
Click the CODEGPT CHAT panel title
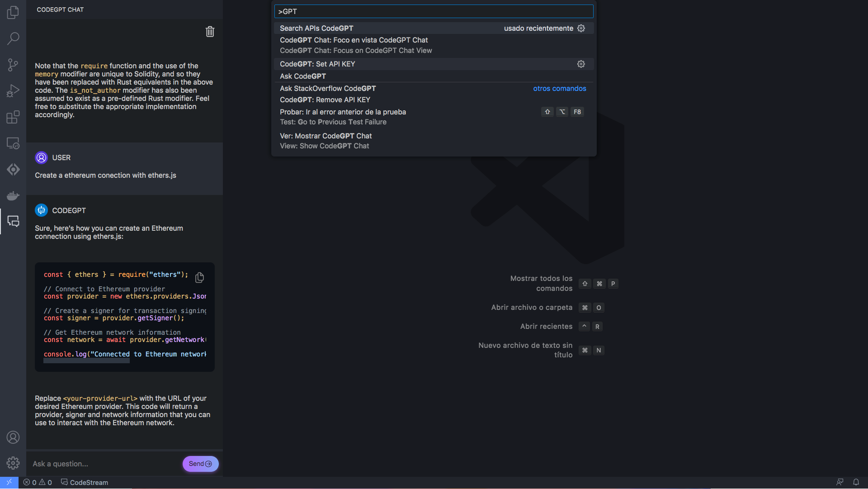pyautogui.click(x=60, y=9)
